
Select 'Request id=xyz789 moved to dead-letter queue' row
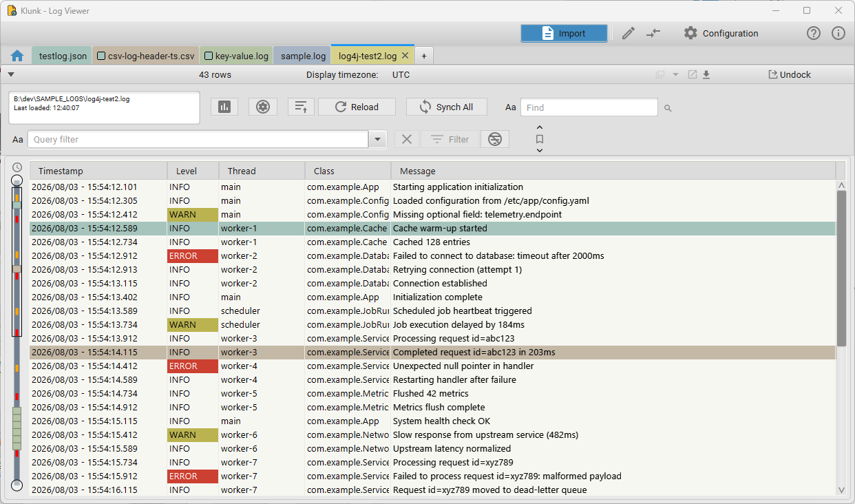tap(432, 490)
